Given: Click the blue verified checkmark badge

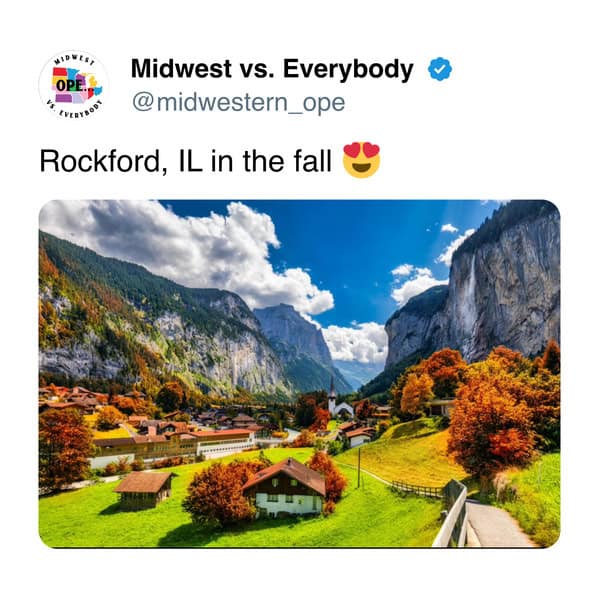Looking at the screenshot, I should [x=440, y=69].
